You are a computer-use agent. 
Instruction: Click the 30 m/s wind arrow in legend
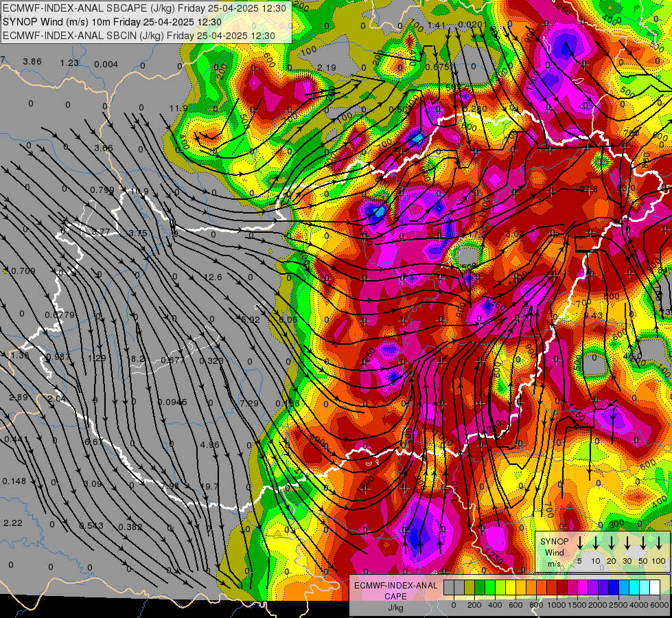627,542
